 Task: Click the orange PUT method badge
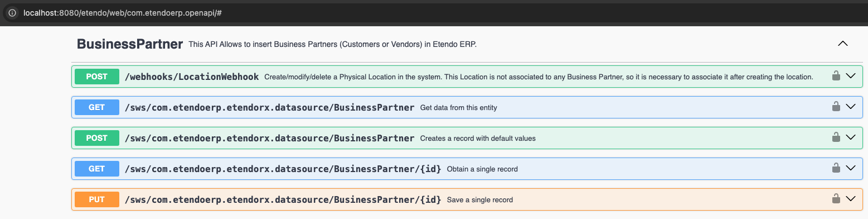point(97,199)
